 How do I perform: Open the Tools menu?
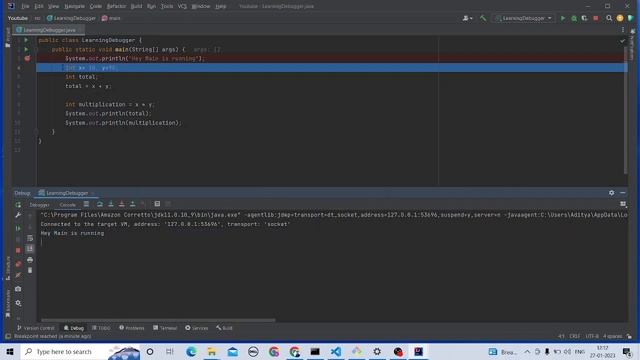pyautogui.click(x=167, y=6)
